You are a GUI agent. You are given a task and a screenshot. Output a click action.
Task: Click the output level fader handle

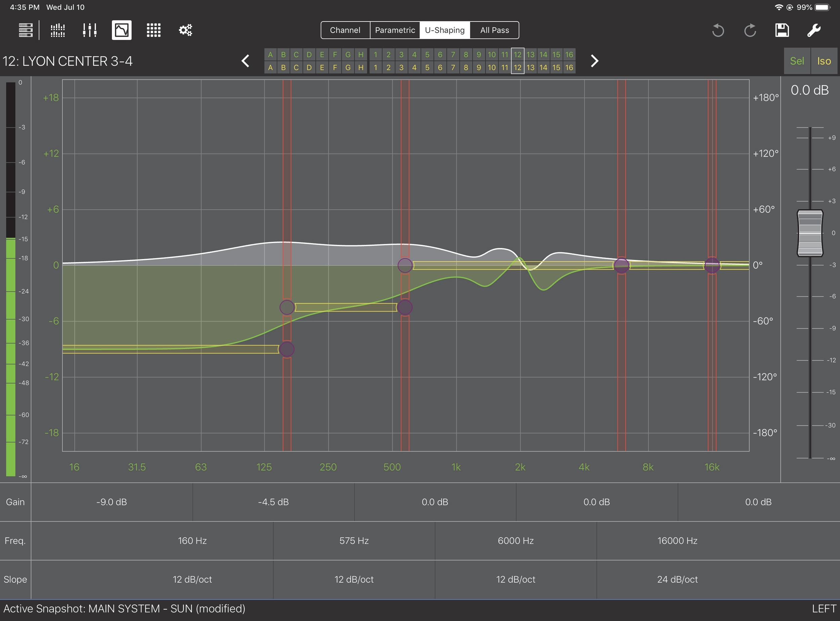(810, 233)
